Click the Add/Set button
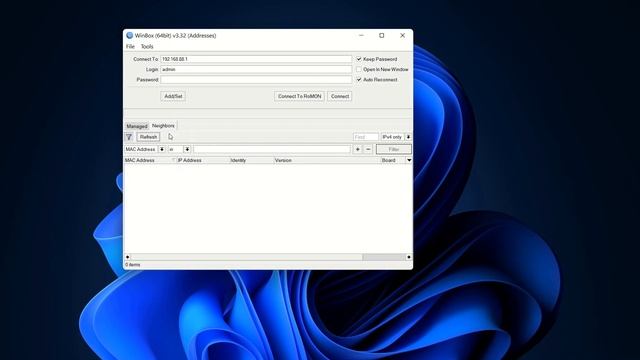Image resolution: width=640 pixels, height=360 pixels. [x=173, y=96]
